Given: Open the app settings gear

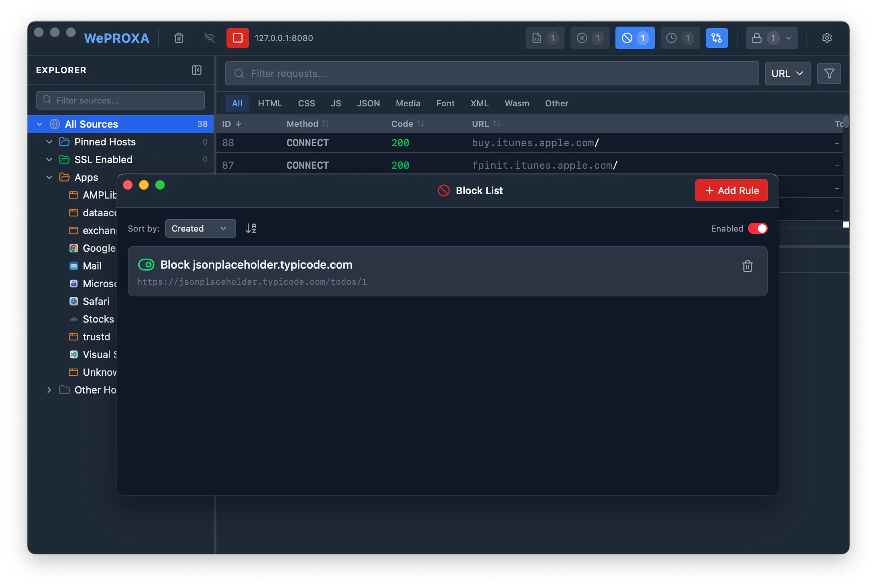Looking at the screenshot, I should (827, 38).
